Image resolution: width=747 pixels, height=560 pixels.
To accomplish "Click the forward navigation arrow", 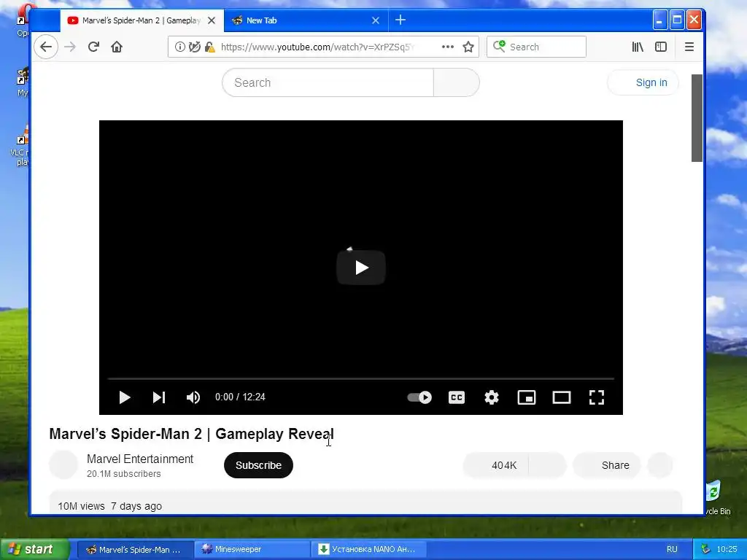I will click(x=70, y=47).
